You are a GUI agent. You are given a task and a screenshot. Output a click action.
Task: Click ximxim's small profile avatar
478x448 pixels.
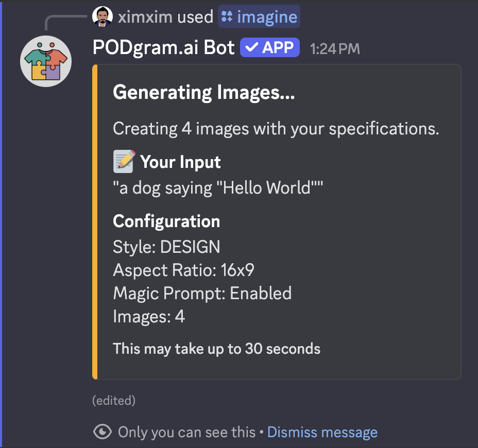103,17
